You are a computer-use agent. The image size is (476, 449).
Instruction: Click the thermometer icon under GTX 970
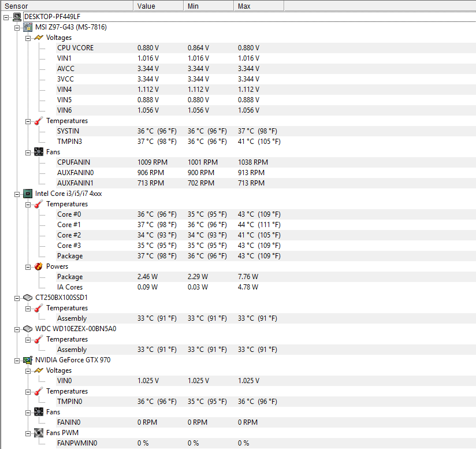(x=39, y=391)
